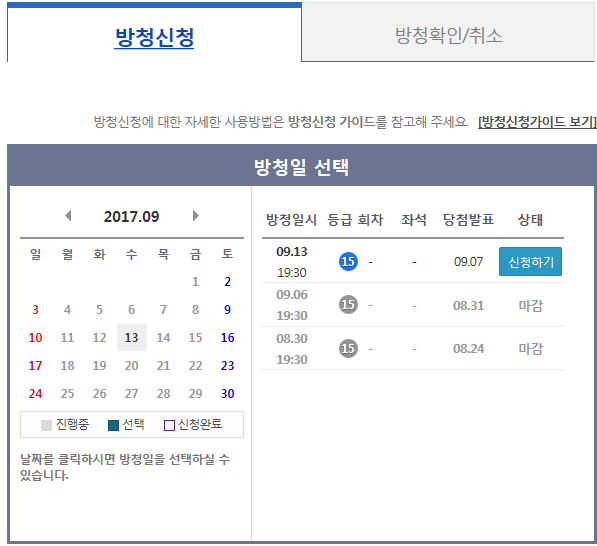Click the 등급 column header
The width and height of the screenshot is (597, 546).
[x=340, y=220]
